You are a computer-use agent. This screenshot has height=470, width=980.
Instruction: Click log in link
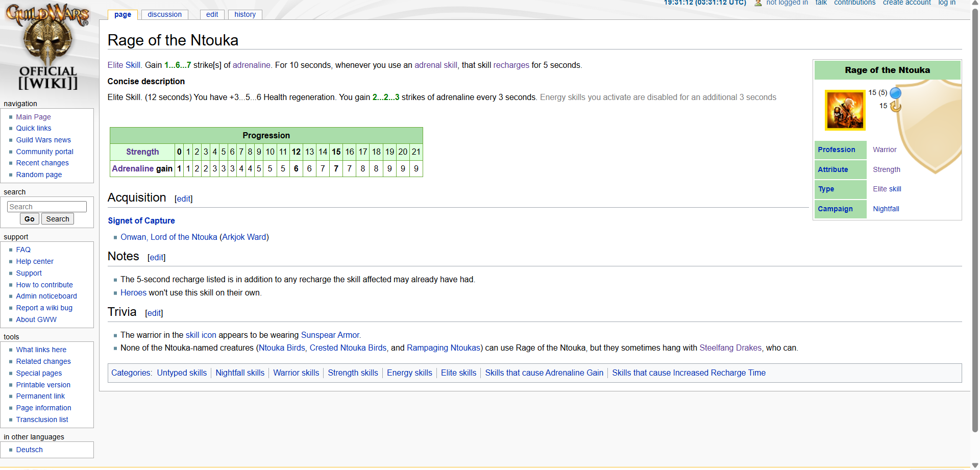(x=947, y=3)
